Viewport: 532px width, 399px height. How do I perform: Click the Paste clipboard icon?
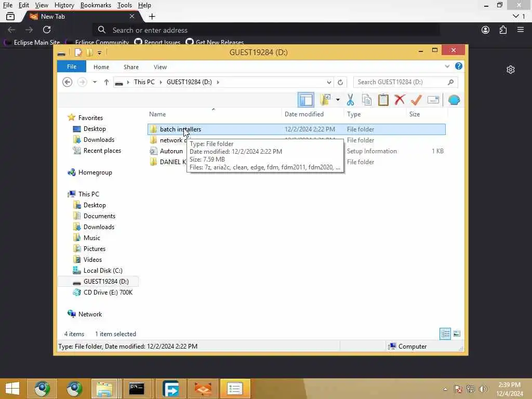pyautogui.click(x=383, y=100)
